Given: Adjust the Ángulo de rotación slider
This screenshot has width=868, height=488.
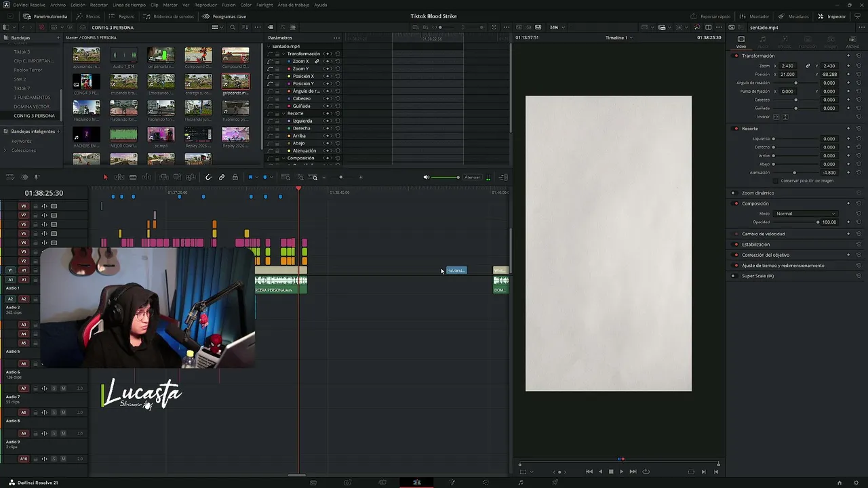Looking at the screenshot, I should 795,83.
